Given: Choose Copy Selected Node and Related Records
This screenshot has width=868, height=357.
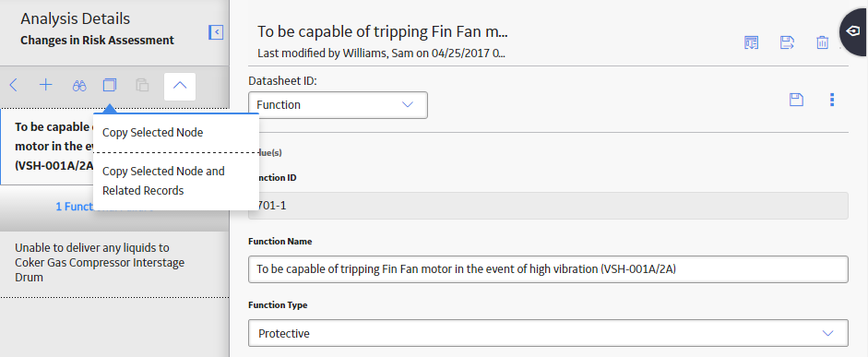Looking at the screenshot, I should pos(164,181).
